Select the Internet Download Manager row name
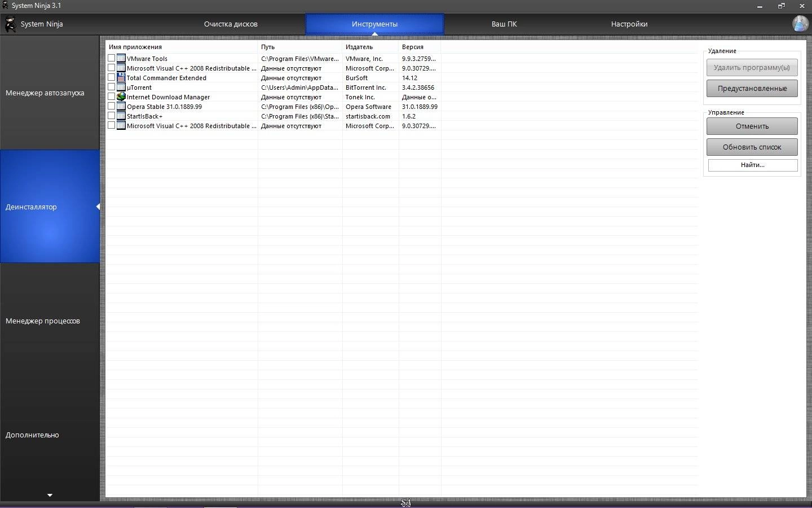 (168, 97)
